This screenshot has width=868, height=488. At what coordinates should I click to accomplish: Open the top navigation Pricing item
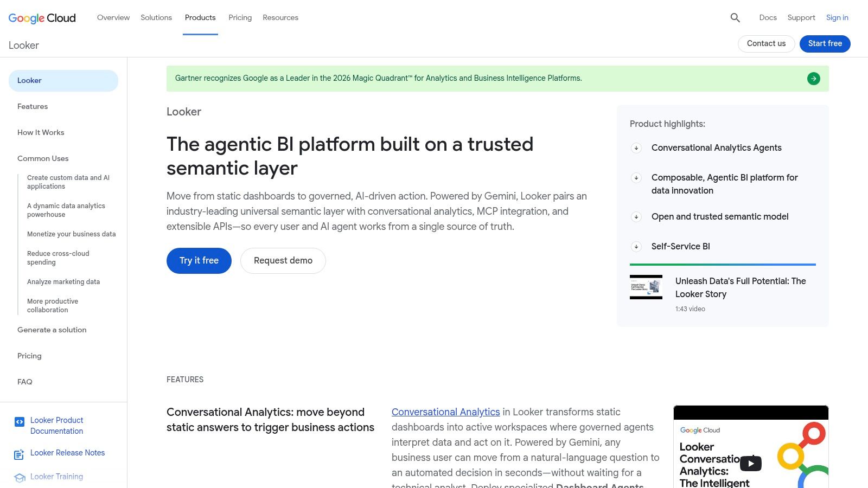pyautogui.click(x=240, y=17)
